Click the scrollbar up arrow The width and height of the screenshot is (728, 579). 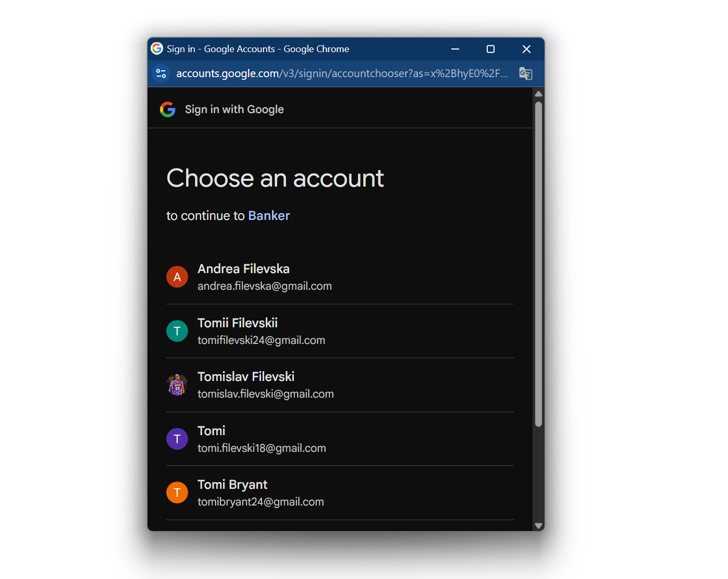coord(539,94)
